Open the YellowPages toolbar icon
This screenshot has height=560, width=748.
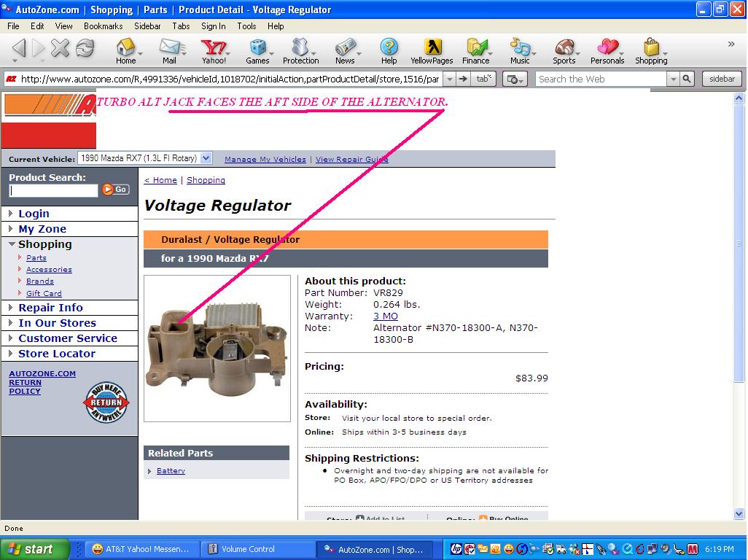432,49
